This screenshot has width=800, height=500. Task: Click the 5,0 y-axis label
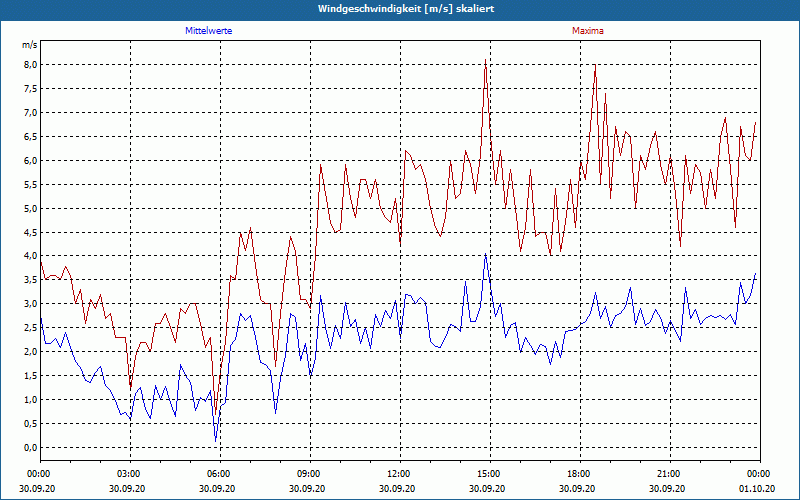(x=29, y=208)
